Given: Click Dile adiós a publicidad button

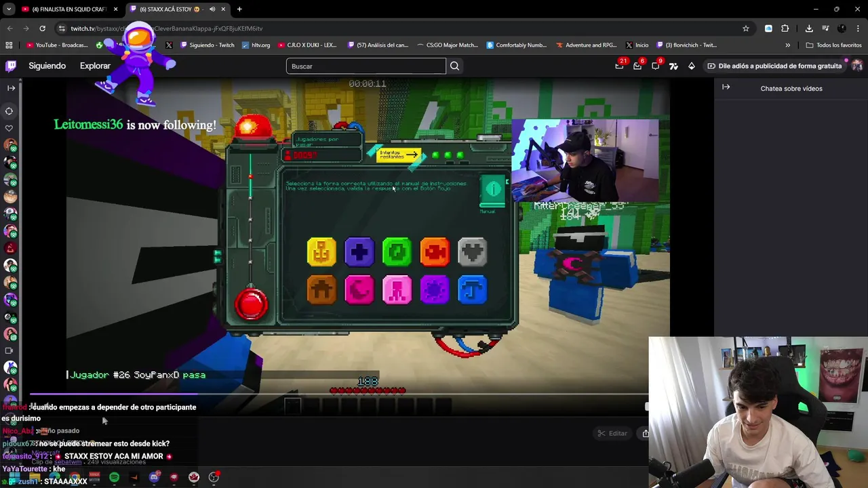Looking at the screenshot, I should point(774,66).
